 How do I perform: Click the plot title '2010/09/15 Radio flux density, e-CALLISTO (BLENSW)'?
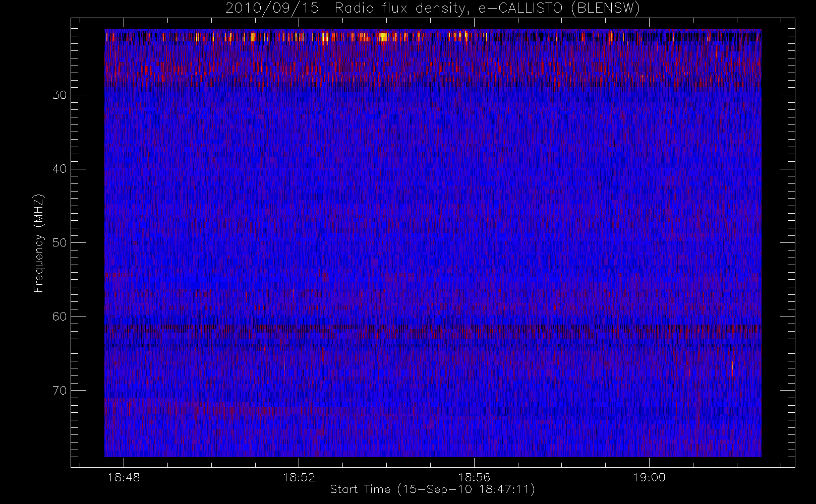pyautogui.click(x=433, y=9)
